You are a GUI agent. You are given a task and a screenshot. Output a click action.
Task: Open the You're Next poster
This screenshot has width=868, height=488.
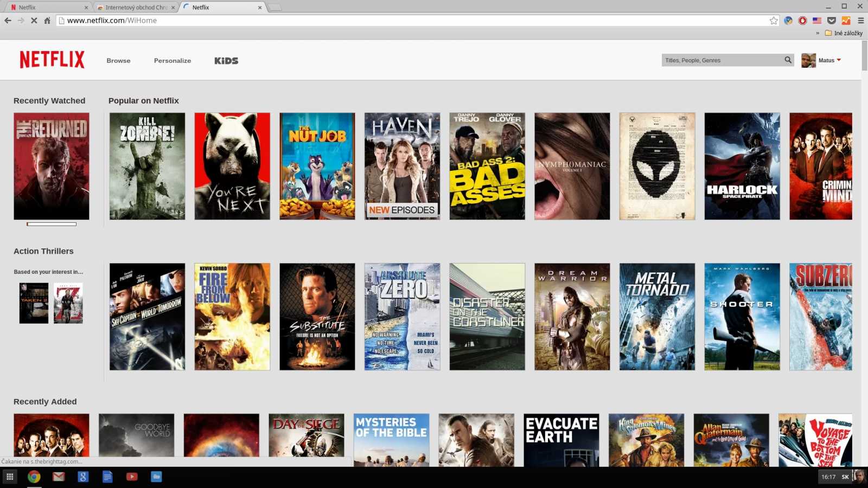(x=232, y=166)
